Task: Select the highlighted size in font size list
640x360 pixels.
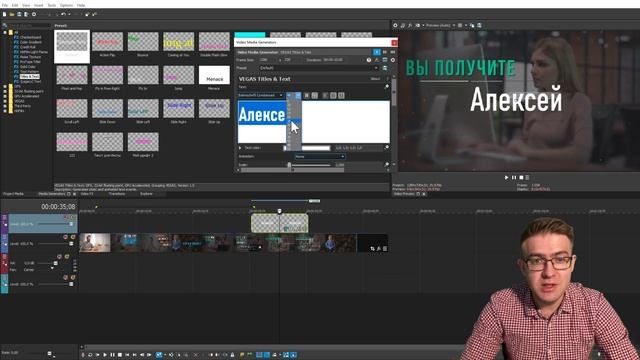Action: tap(293, 121)
